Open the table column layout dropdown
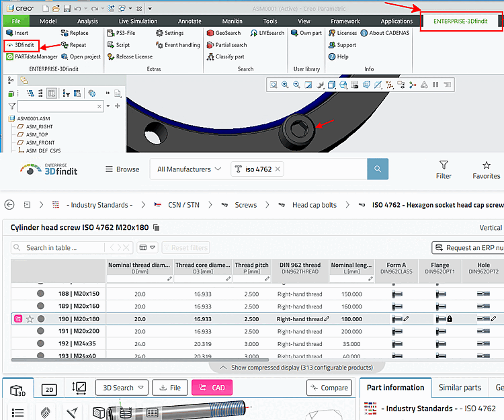 147,247
